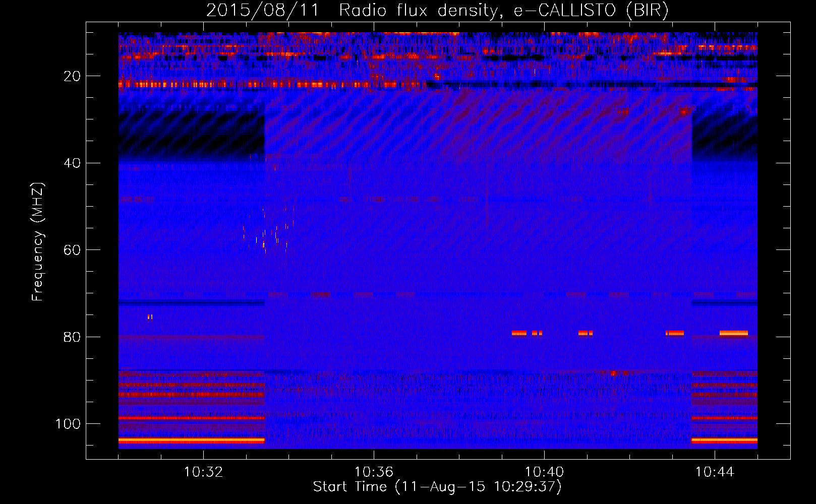Image resolution: width=816 pixels, height=504 pixels.
Task: Click the 10:36 time tick label
Action: pos(374,472)
